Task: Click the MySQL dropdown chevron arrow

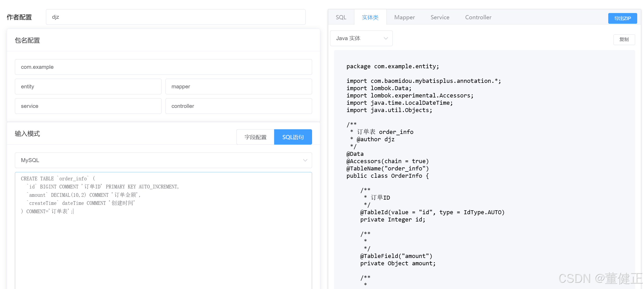Action: pyautogui.click(x=305, y=160)
